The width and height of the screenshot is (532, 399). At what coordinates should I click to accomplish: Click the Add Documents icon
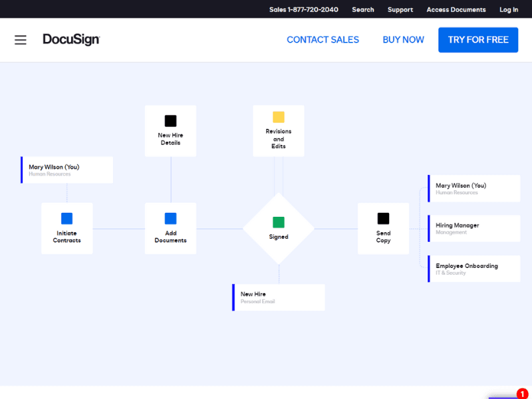[x=170, y=217]
